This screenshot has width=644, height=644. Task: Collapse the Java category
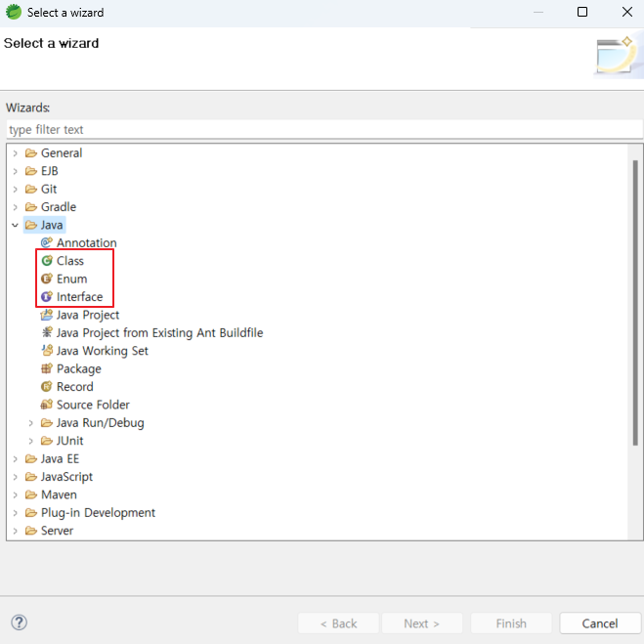[16, 225]
